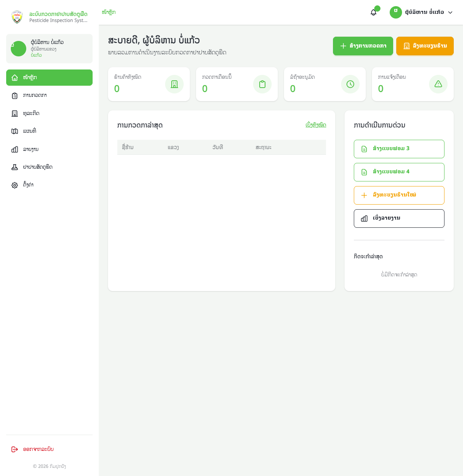This screenshot has height=476, width=463.
Task: Click the orange ລົງທະບຽນຮ້ານ button
Action: point(425,46)
